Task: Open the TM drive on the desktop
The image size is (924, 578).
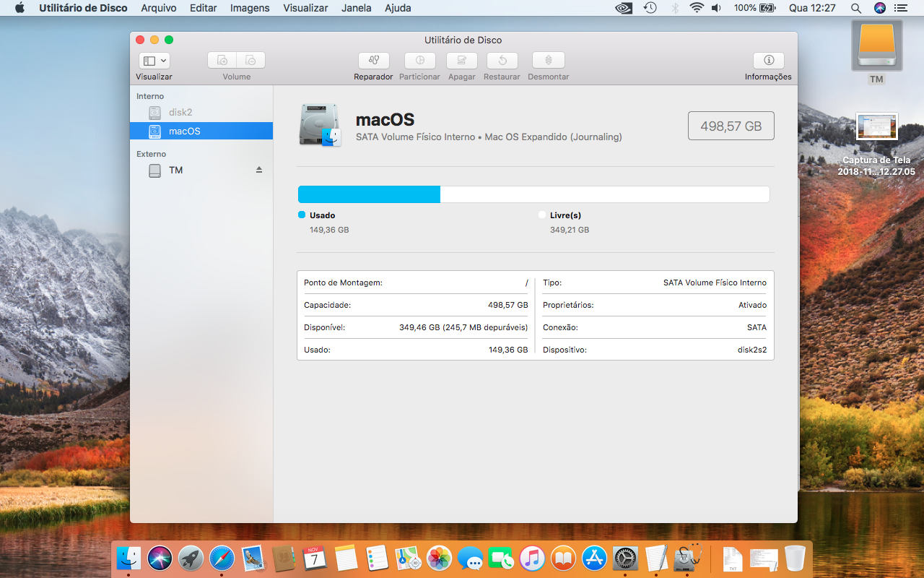Action: (x=877, y=46)
